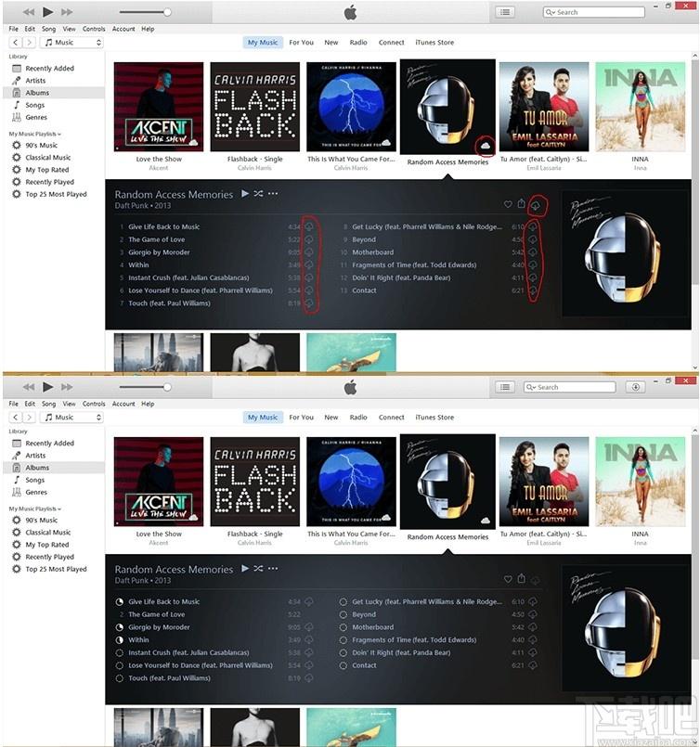Download entire Random Access Memories album, upper window
The image size is (700, 747).
pos(536,205)
